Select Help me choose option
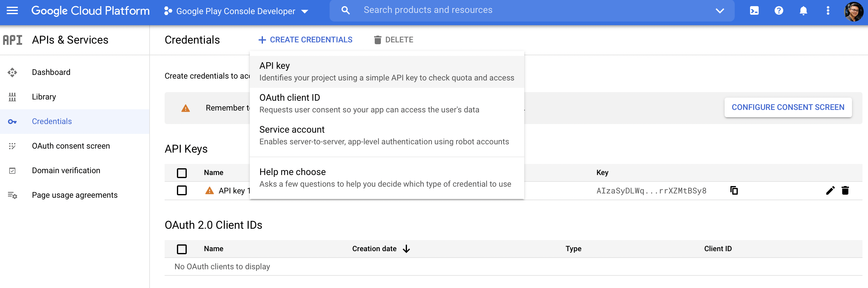This screenshot has width=868, height=288. point(387,178)
